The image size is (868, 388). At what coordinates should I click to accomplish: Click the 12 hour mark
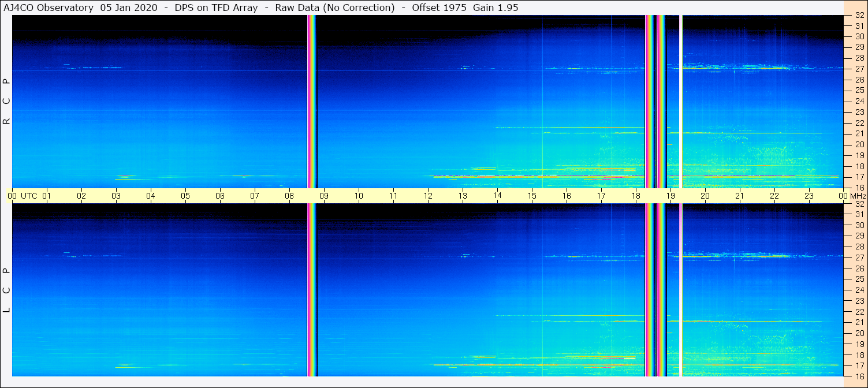(x=428, y=196)
